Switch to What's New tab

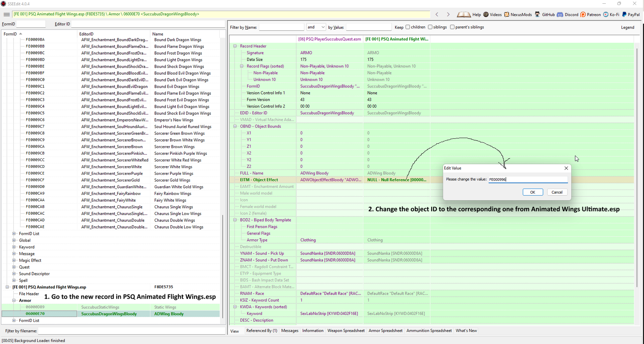(466, 331)
